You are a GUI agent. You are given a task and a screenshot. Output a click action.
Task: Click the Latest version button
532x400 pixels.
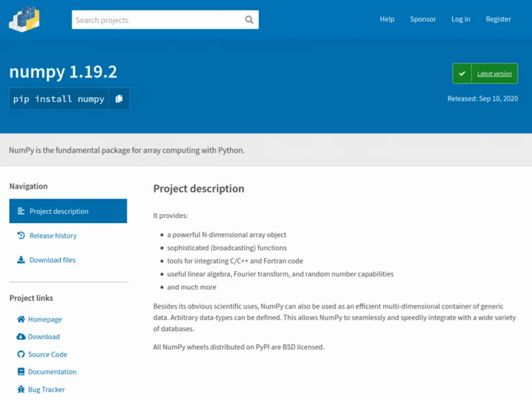click(485, 73)
